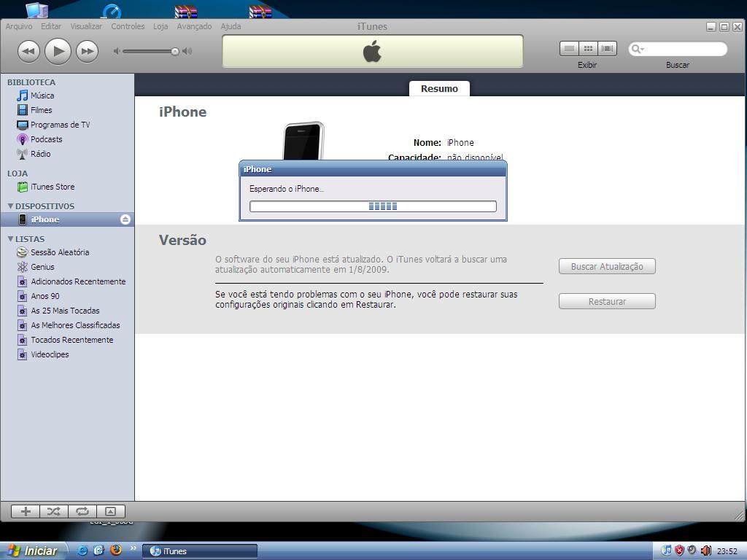Collapse the LISTAS section
This screenshot has height=560, width=747.
click(x=10, y=239)
